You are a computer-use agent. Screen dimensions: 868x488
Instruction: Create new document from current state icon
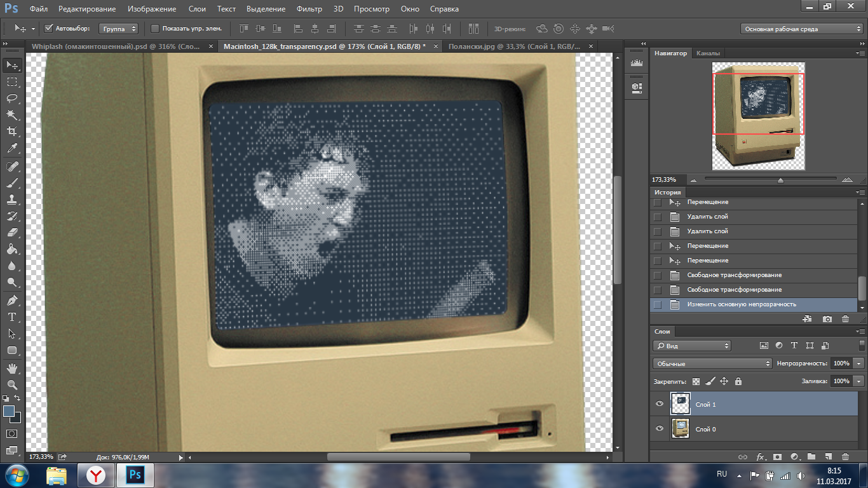click(x=807, y=319)
